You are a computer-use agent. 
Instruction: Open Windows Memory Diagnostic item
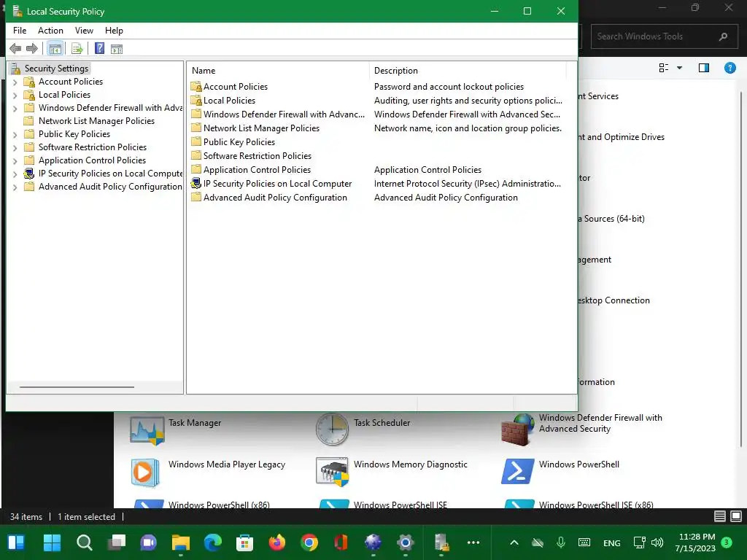[392, 472]
